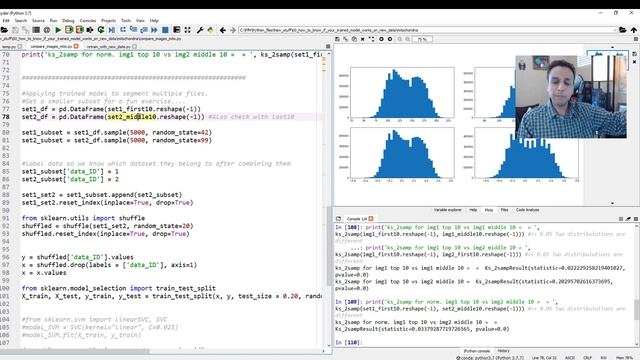Screen dimensions: 640x360
Task: Click 'set2_middle10' text on line 78
Action: (131, 117)
